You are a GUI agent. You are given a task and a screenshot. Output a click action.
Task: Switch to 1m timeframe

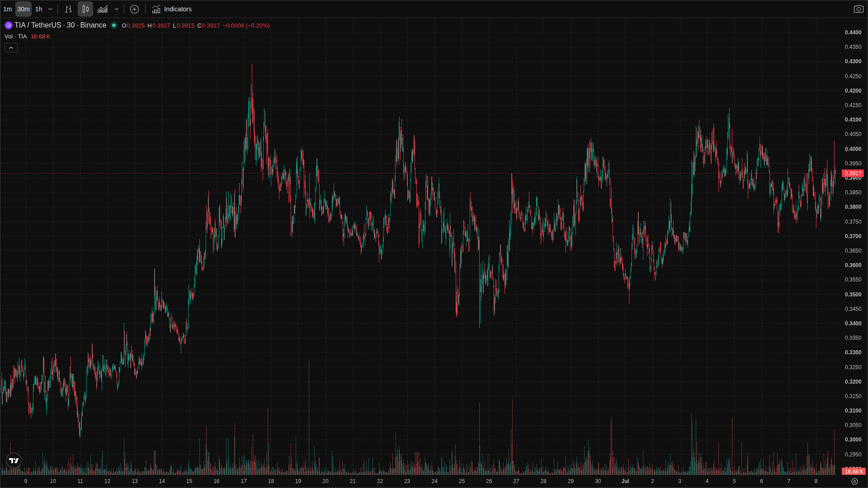pos(8,9)
